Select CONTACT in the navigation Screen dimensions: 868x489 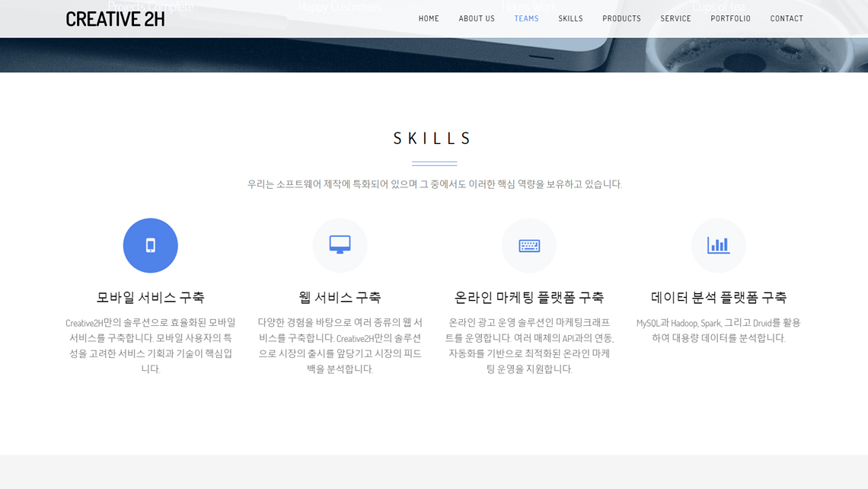click(787, 18)
